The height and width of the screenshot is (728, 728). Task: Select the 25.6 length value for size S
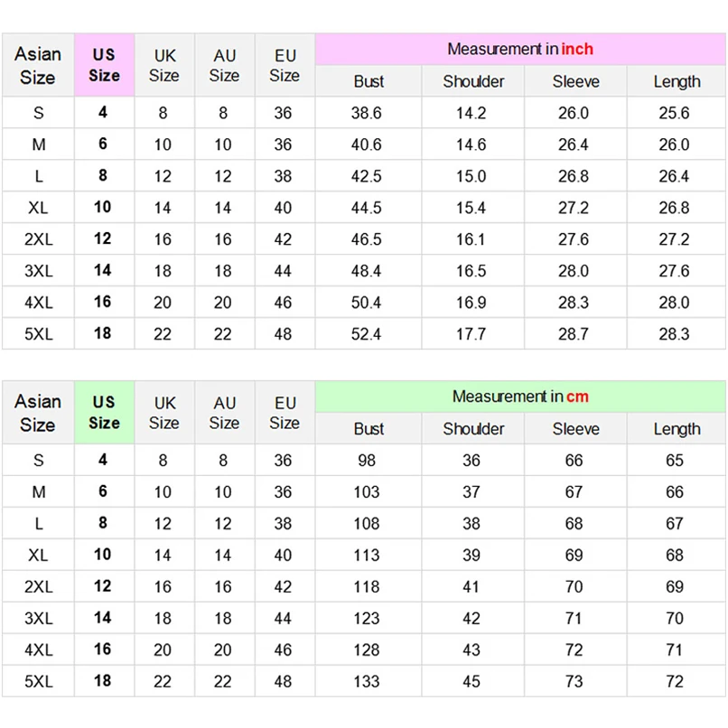tap(674, 113)
